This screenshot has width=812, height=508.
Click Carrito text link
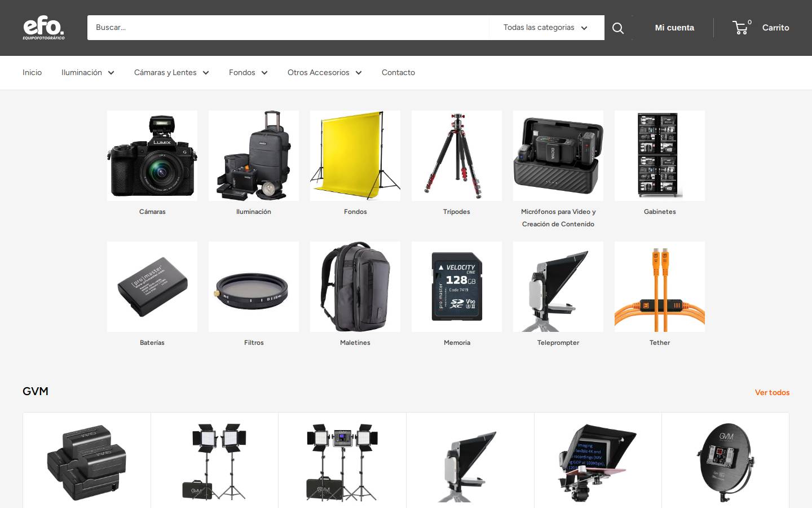click(775, 28)
